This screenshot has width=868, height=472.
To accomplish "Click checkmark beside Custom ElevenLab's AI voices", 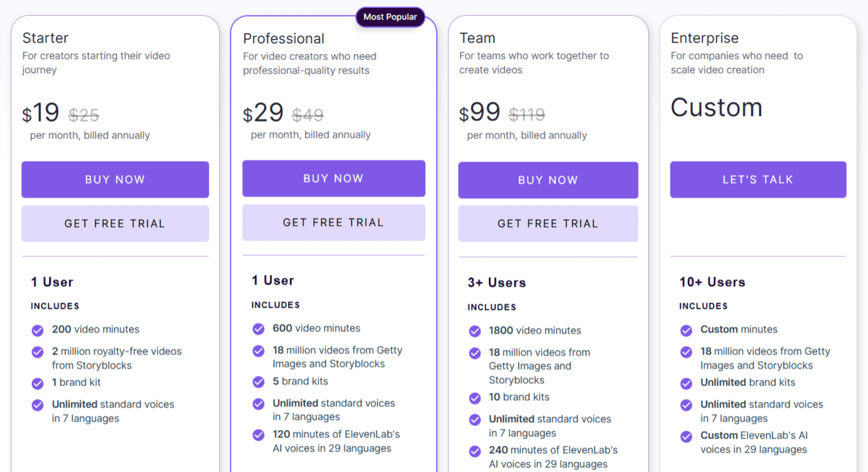I will (686, 437).
